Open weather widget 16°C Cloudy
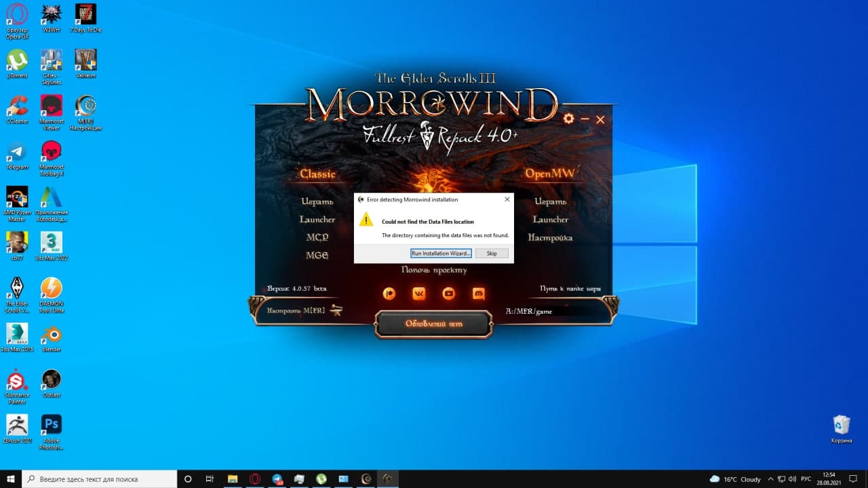 [735, 479]
